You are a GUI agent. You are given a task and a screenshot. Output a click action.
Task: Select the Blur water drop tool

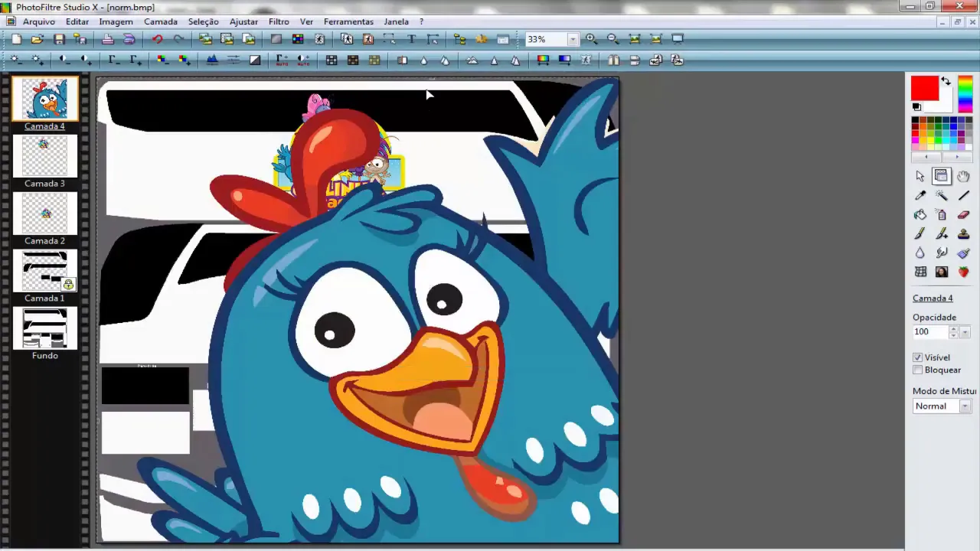click(x=920, y=253)
